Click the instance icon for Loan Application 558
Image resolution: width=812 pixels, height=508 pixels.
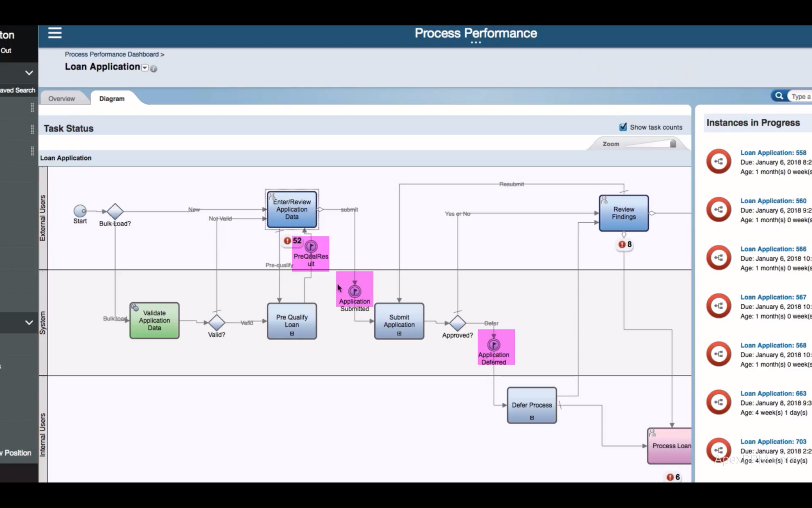(x=719, y=161)
